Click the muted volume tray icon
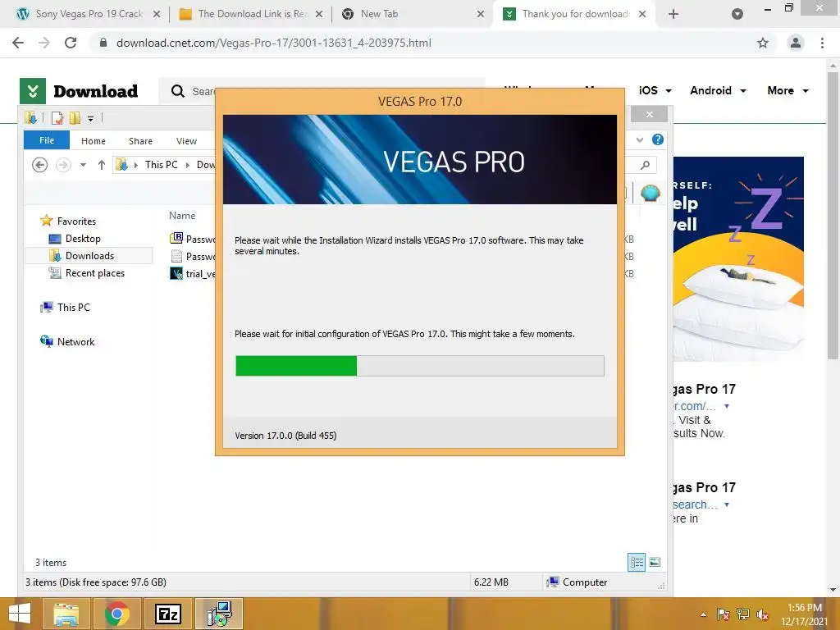 tap(763, 614)
